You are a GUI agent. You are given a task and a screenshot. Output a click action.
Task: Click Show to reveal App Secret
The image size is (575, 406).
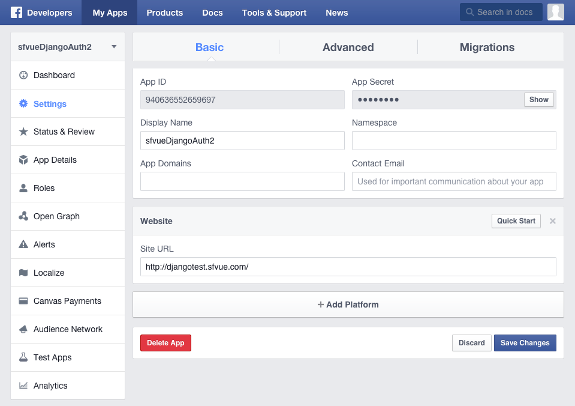[539, 99]
